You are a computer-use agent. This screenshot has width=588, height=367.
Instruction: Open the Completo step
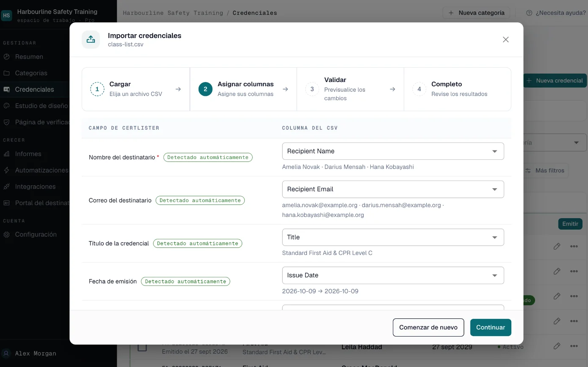(458, 89)
